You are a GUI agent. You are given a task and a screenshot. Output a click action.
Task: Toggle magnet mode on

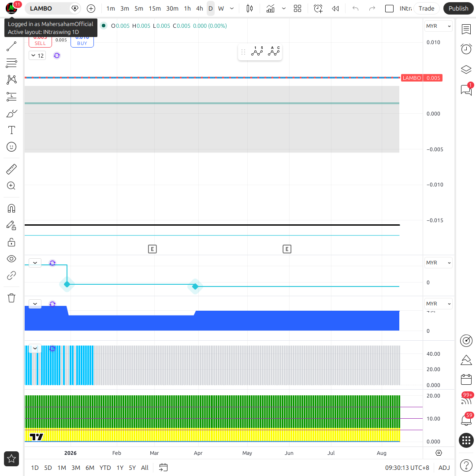click(x=11, y=208)
